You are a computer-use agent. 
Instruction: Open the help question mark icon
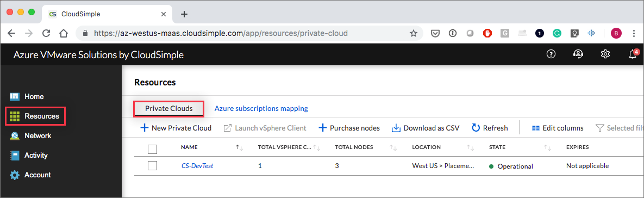[551, 54]
